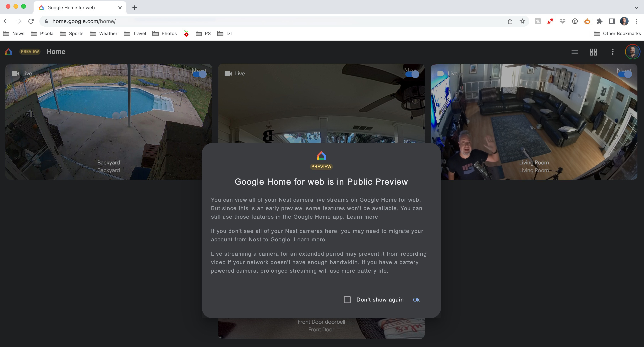Click the Learn more link in dialog
This screenshot has width=644, height=347.
(x=363, y=217)
